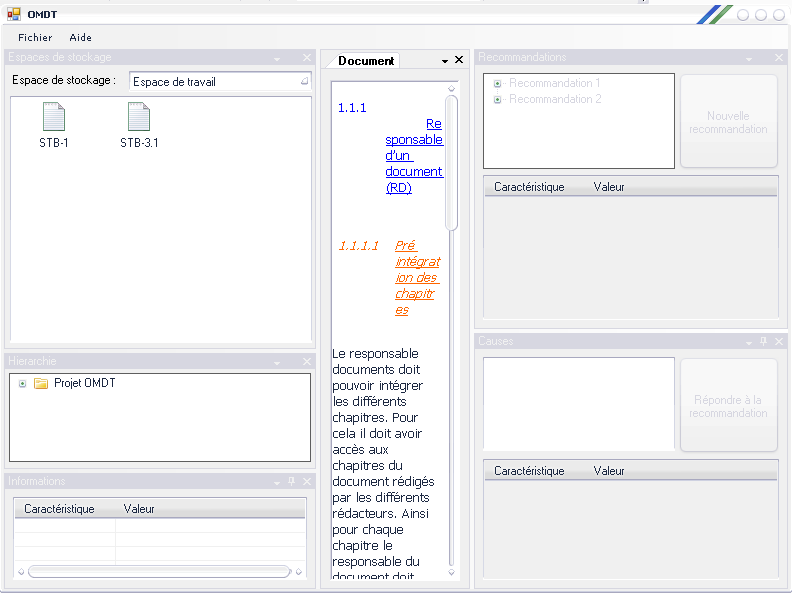
Task: Click the Nouvelle recommandation button
Action: point(728,122)
